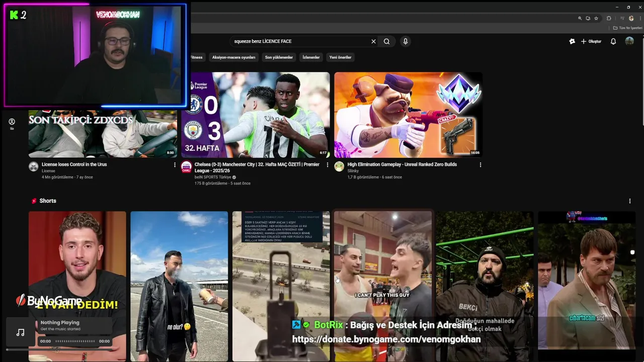Open options menu for License Urus video
This screenshot has height=362, width=644.
(175, 165)
